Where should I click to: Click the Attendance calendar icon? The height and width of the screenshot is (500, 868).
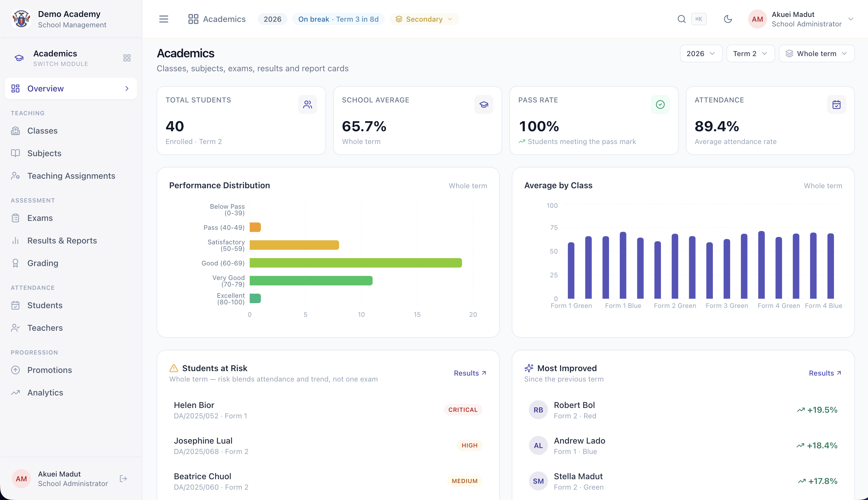tap(836, 105)
